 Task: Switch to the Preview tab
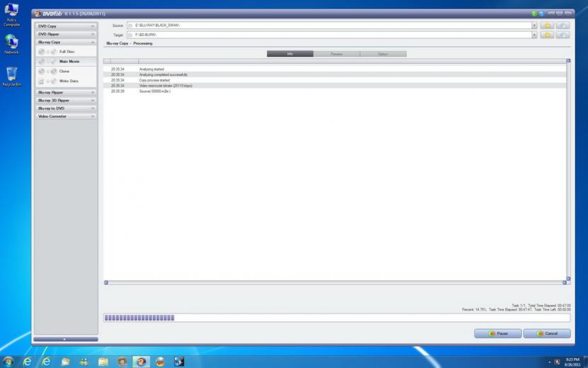(337, 54)
